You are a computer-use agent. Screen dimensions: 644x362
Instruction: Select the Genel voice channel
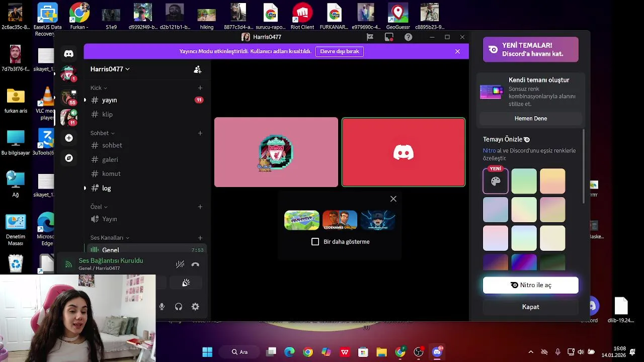click(146, 249)
